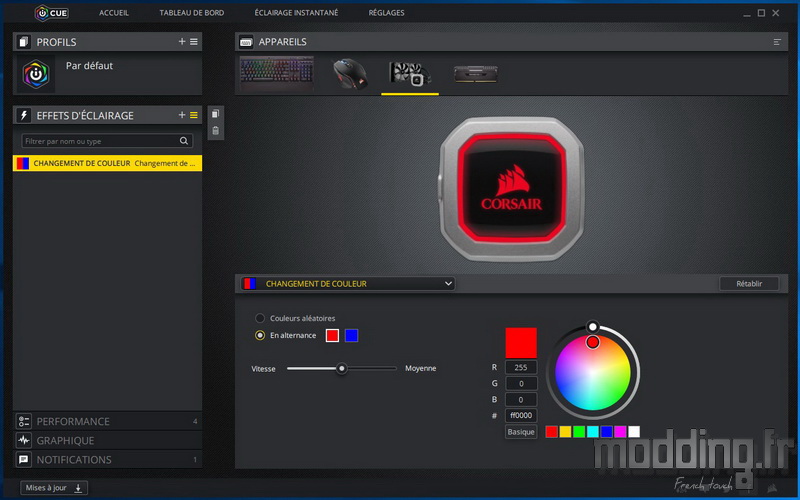This screenshot has width=800, height=500.
Task: Click the B value field
Action: 521,399
